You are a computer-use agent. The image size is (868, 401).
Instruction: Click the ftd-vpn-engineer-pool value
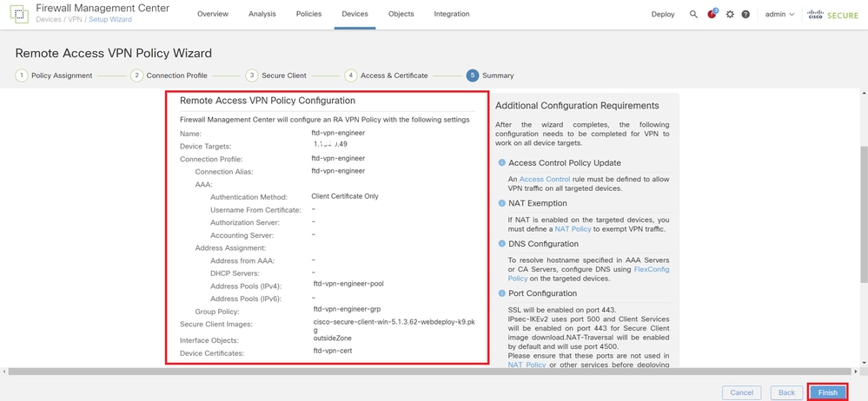[x=348, y=284]
